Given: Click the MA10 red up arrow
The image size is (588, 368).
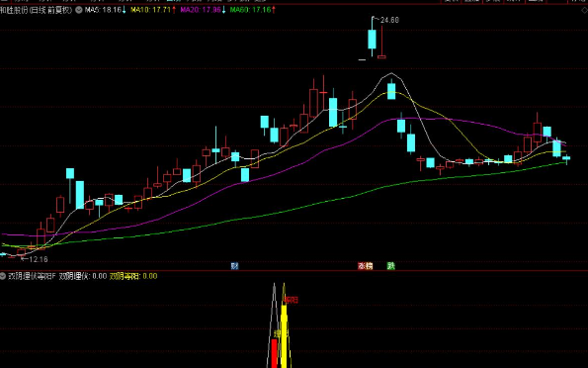Looking at the screenshot, I should coord(174,10).
